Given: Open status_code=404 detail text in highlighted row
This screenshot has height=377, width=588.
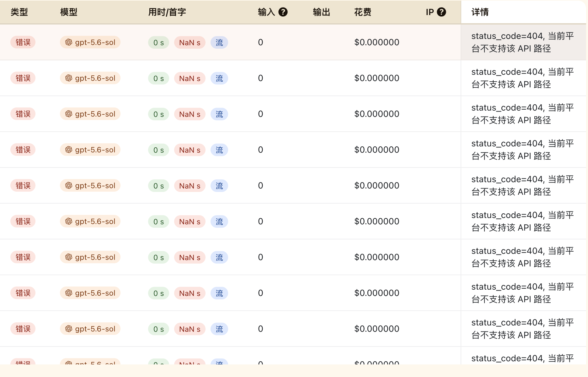Looking at the screenshot, I should (522, 42).
